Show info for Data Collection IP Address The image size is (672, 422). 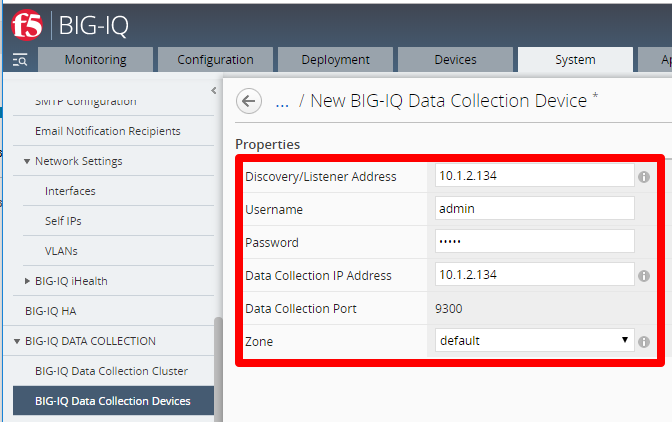point(644,275)
